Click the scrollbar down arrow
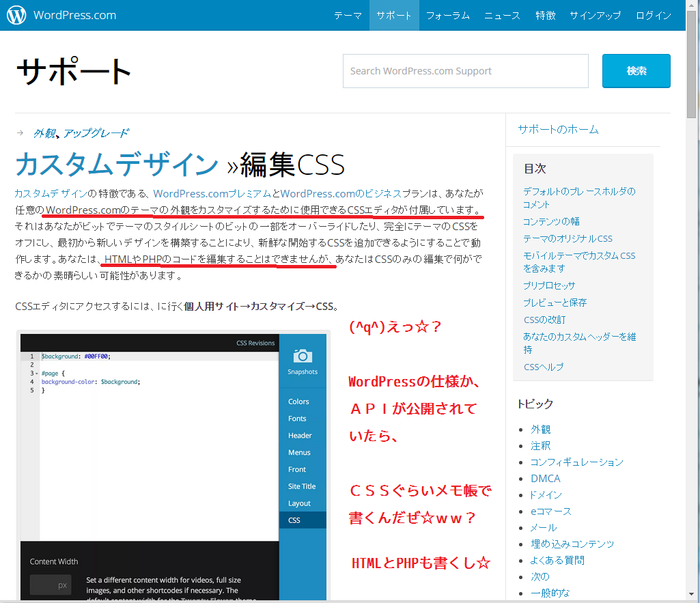This screenshot has width=700, height=603. (x=692, y=595)
